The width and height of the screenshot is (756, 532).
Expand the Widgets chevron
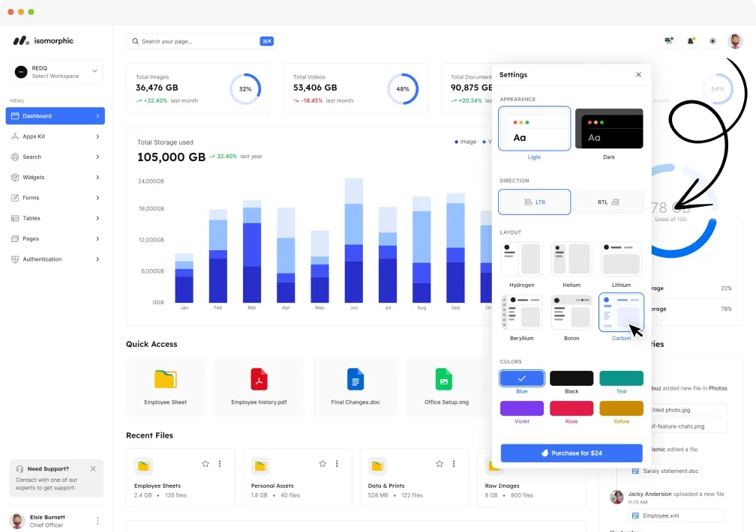pyautogui.click(x=97, y=178)
